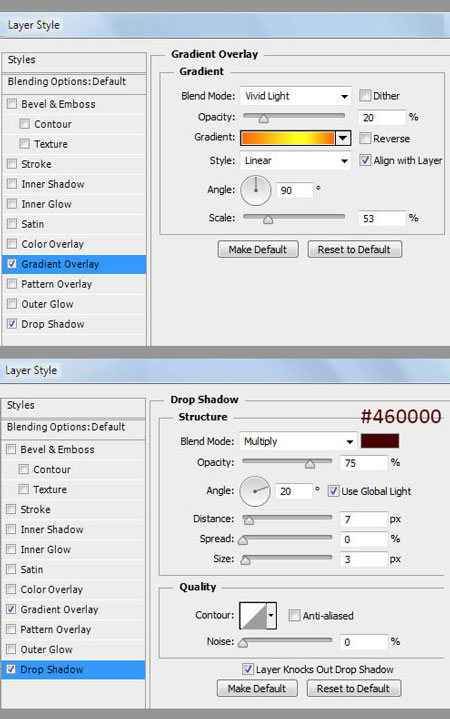
Task: Select Blending Options: Default in top dialog
Action: coord(74,82)
